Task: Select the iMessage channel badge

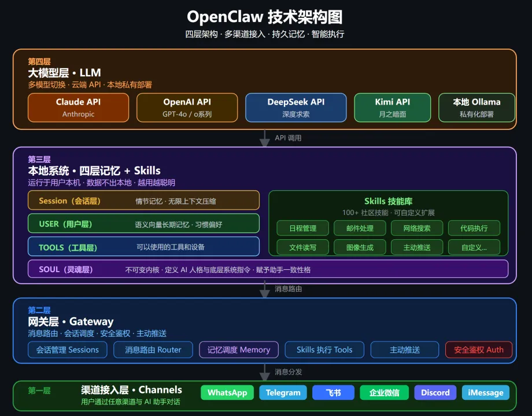Action: click(x=486, y=393)
